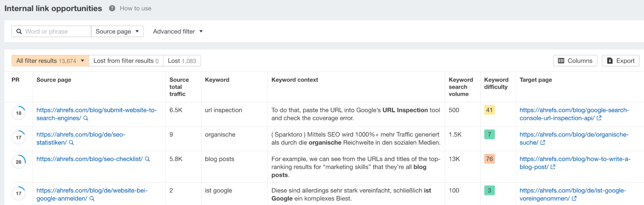The image size is (644, 205).
Task: Click the search icon after the seo-checklist URL
Action: 147,159
